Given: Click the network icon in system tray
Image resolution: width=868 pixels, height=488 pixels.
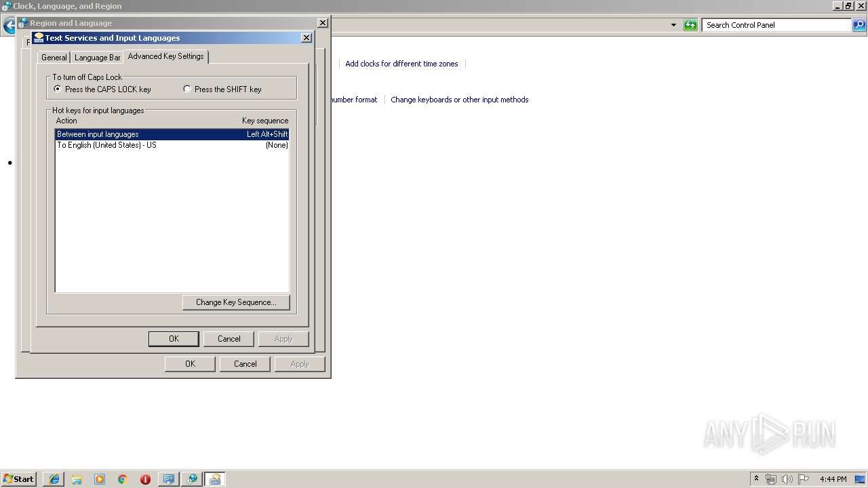Looking at the screenshot, I should click(771, 479).
